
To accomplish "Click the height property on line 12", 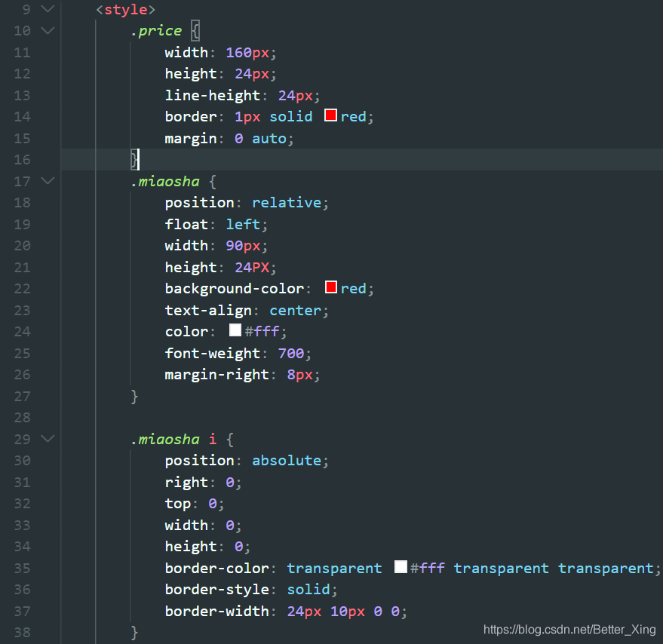I will tap(191, 74).
